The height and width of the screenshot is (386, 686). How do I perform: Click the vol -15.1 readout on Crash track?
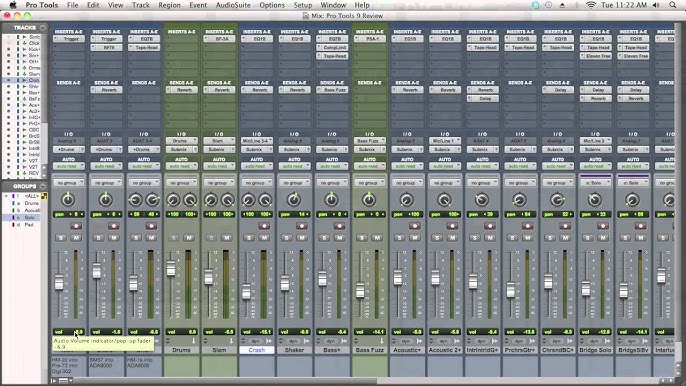(x=257, y=332)
